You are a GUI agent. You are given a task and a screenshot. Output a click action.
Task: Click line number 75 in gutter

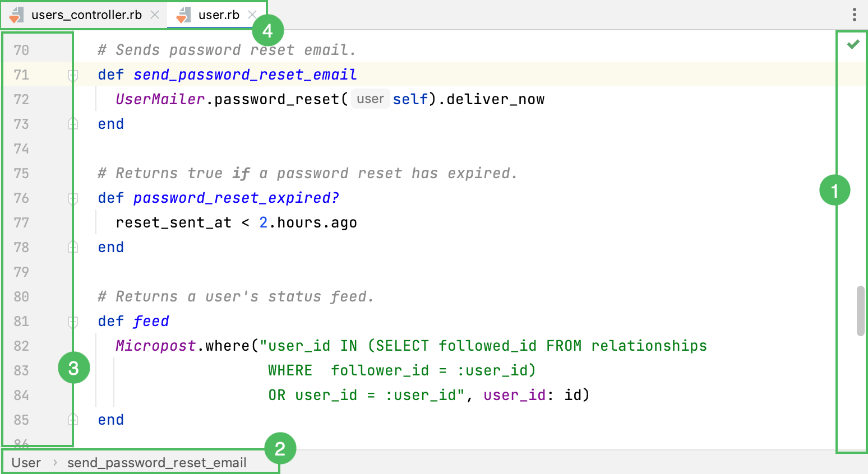coord(21,174)
